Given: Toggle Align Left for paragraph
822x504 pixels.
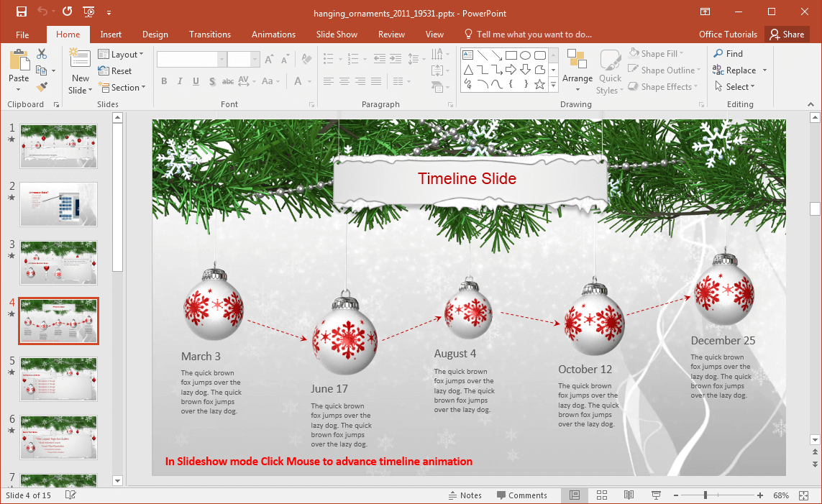Looking at the screenshot, I should tap(329, 81).
